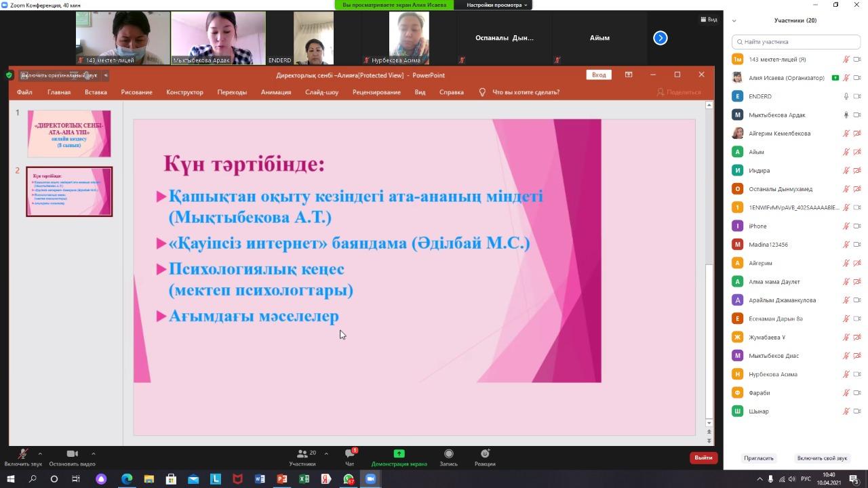Viewport: 868px width, 488px height.
Task: Click the lightbulb 'Что вы хотите сделать?' icon
Action: [482, 92]
